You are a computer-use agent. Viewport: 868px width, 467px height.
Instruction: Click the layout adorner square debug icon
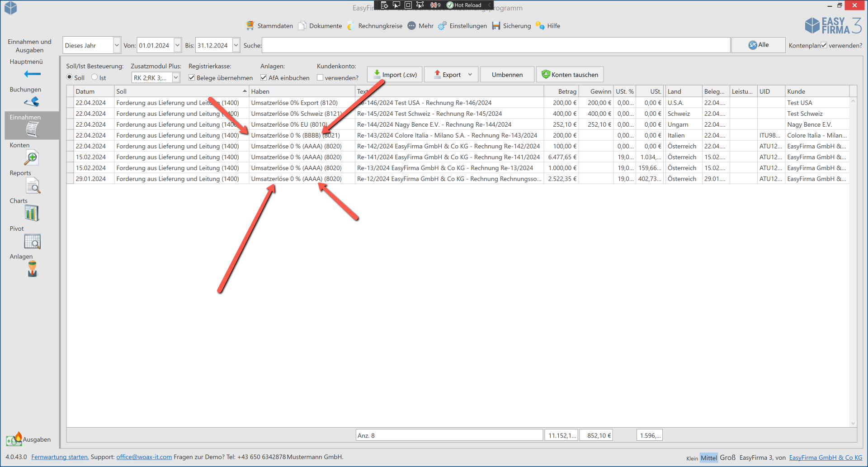coord(408,5)
